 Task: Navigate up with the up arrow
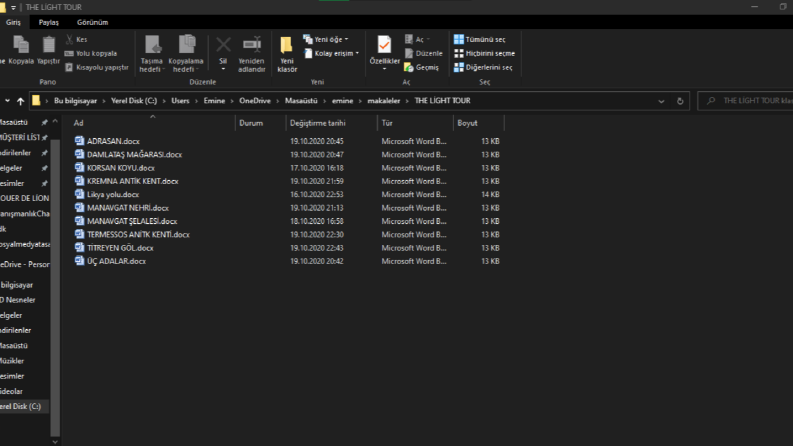tap(20, 101)
